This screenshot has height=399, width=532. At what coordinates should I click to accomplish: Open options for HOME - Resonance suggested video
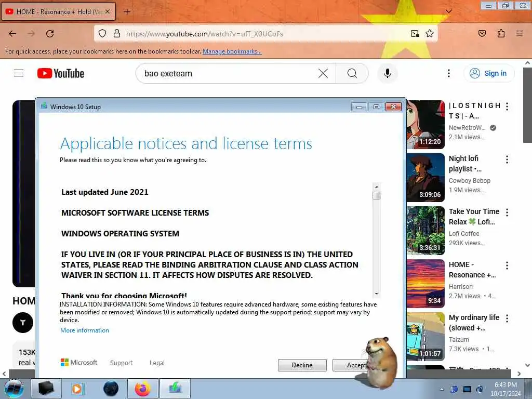pos(507,265)
